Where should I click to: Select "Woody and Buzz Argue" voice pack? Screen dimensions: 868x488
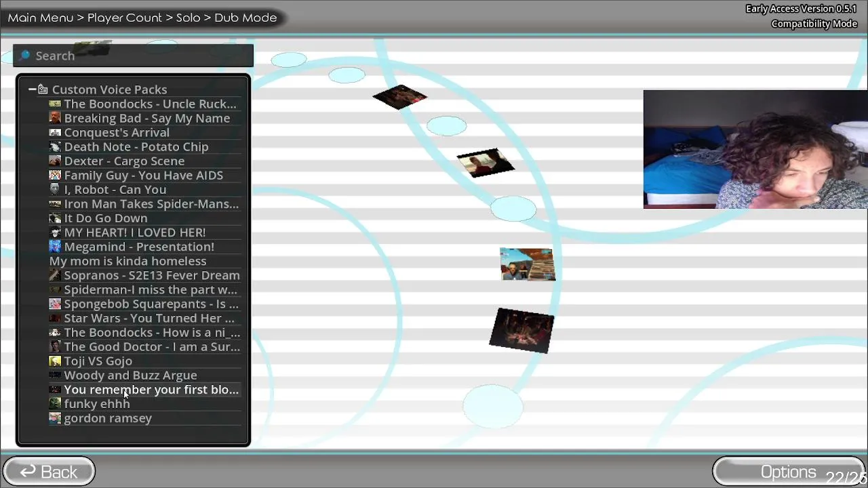pos(145,375)
